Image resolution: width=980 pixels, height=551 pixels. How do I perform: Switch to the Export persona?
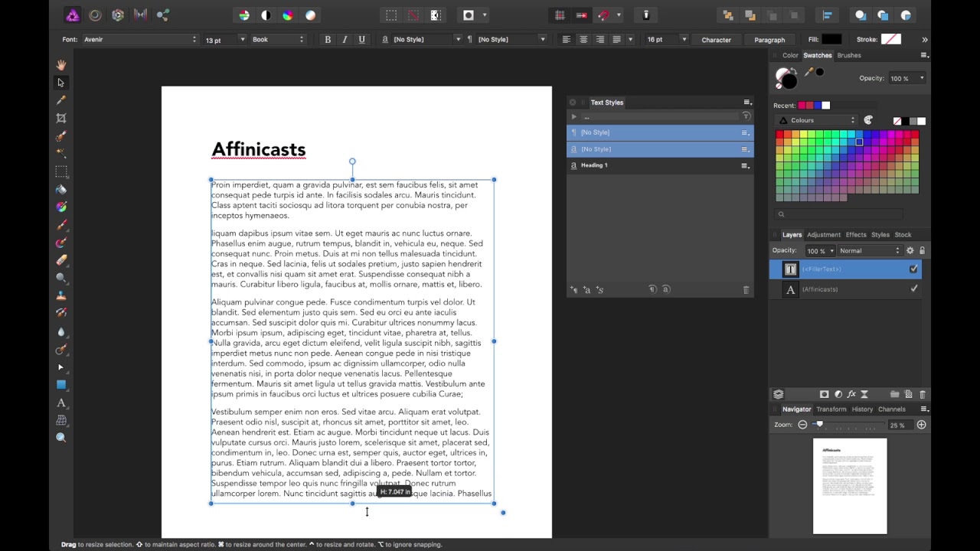(162, 15)
